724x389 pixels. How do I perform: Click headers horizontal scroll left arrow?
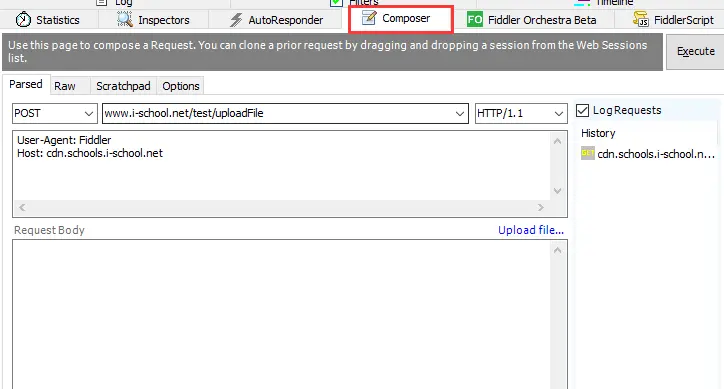pyautogui.click(x=22, y=207)
